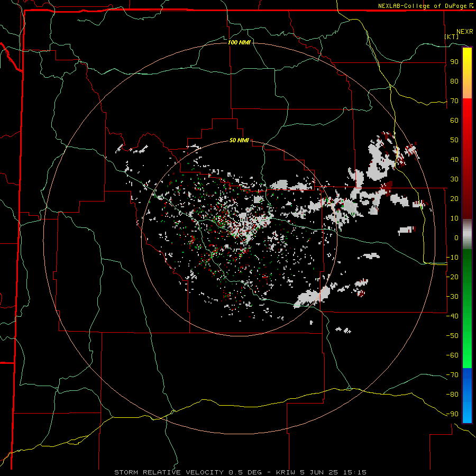Click the NEXR label above the color scale
This screenshot has width=476, height=476.
click(x=465, y=32)
